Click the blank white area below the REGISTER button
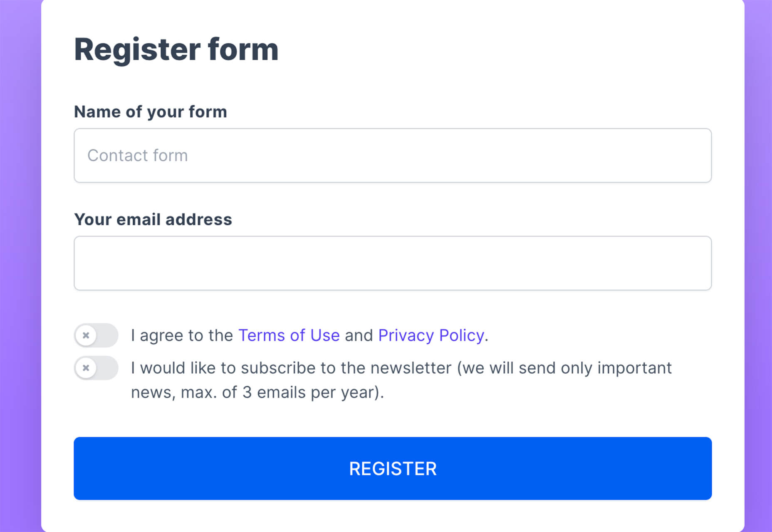Viewport: 772px width, 532px height. [x=393, y=516]
